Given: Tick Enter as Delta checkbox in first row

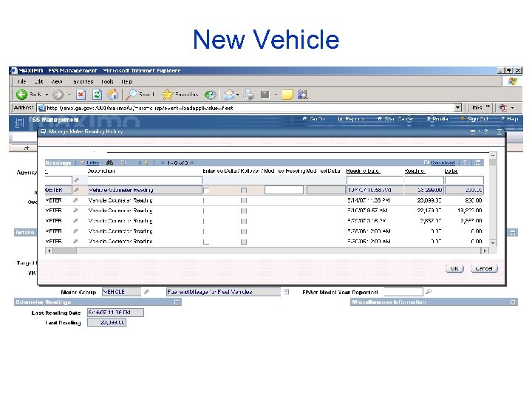Looking at the screenshot, I should click(206, 191).
